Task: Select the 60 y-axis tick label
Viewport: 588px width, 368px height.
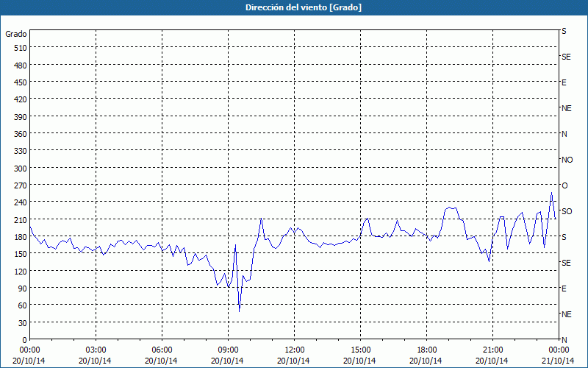Action: (x=23, y=305)
